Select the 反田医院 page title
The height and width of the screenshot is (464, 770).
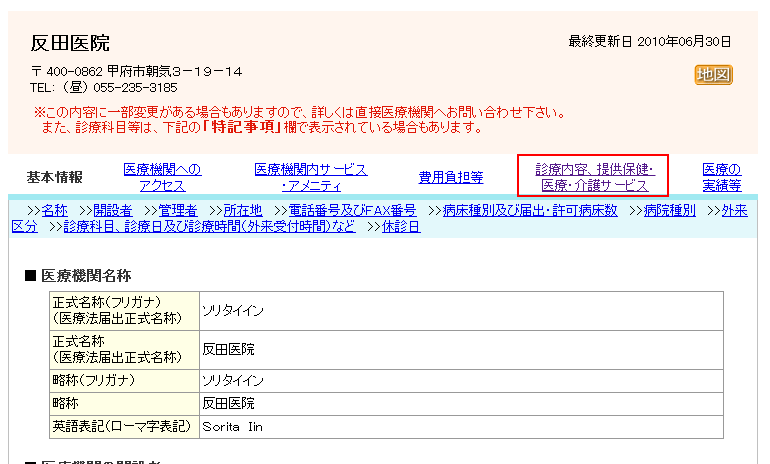click(70, 43)
